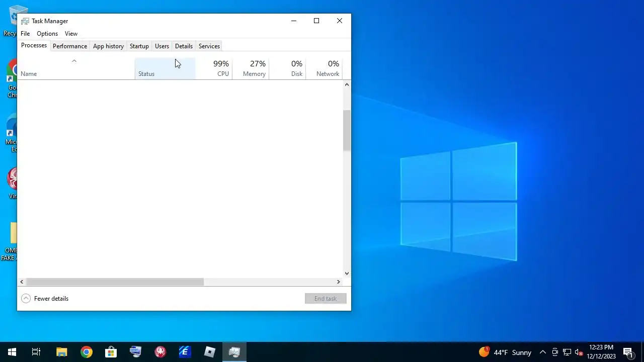Switch to the Performance tab

[x=70, y=46]
